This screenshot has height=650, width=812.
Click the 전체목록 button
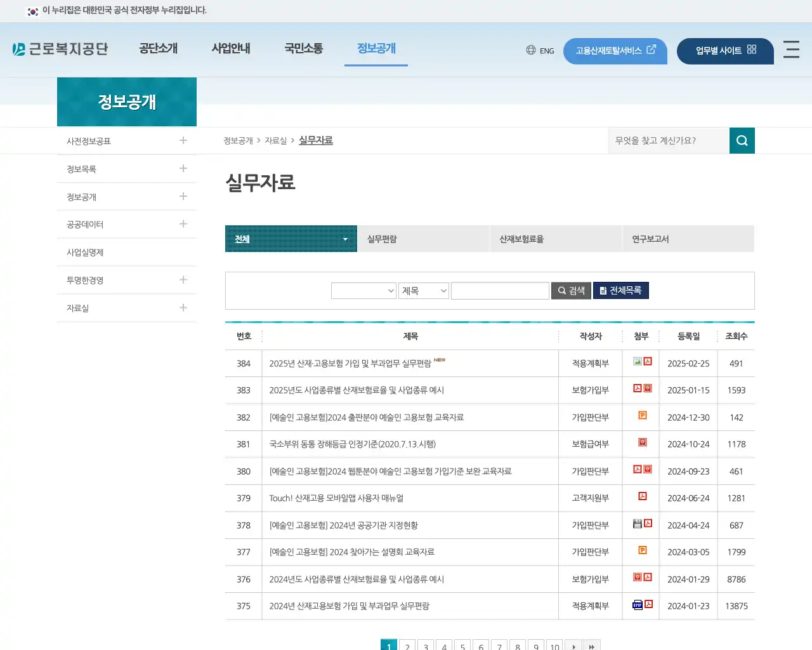point(620,290)
